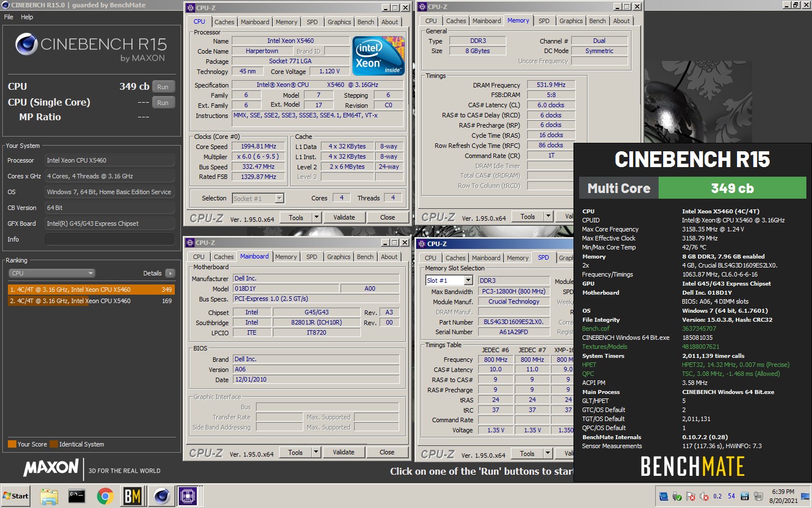The image size is (812, 508).
Task: Click Run button next to CPU score
Action: coord(163,87)
